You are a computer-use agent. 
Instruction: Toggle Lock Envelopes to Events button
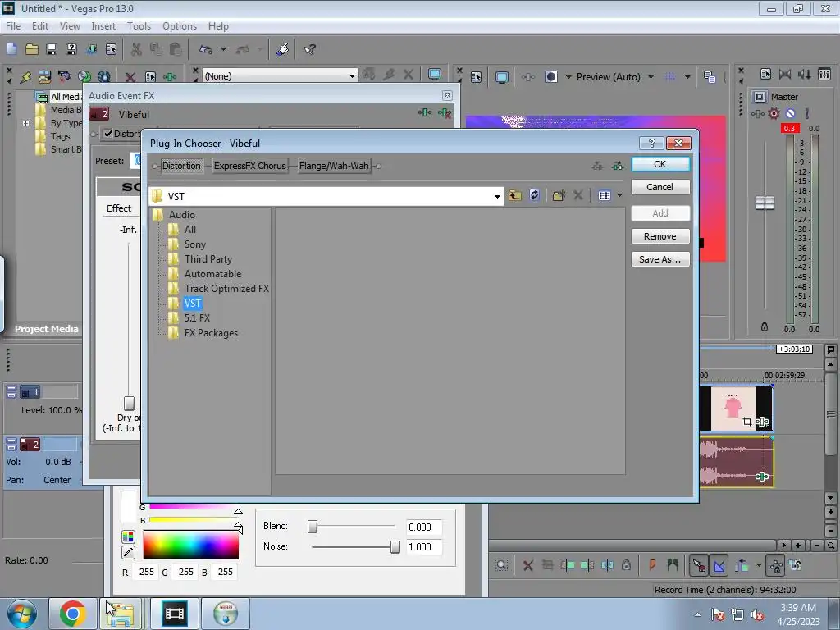[776, 565]
